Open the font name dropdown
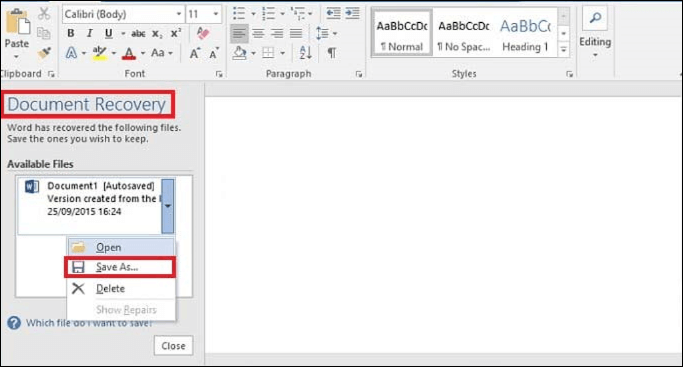 click(x=178, y=14)
